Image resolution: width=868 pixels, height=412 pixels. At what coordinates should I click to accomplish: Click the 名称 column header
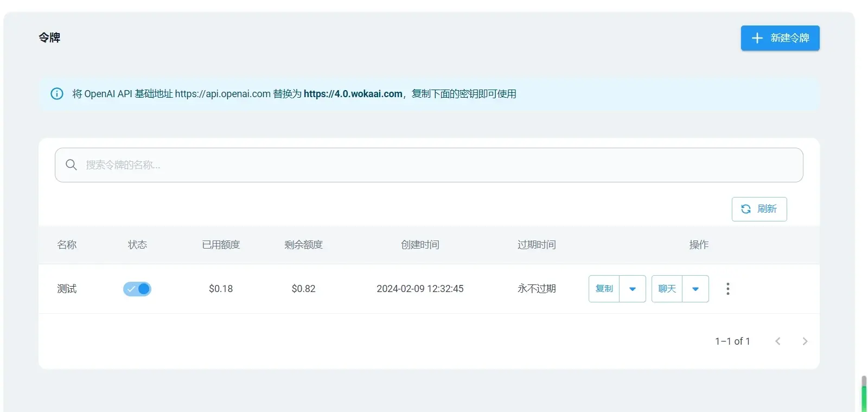tap(67, 245)
